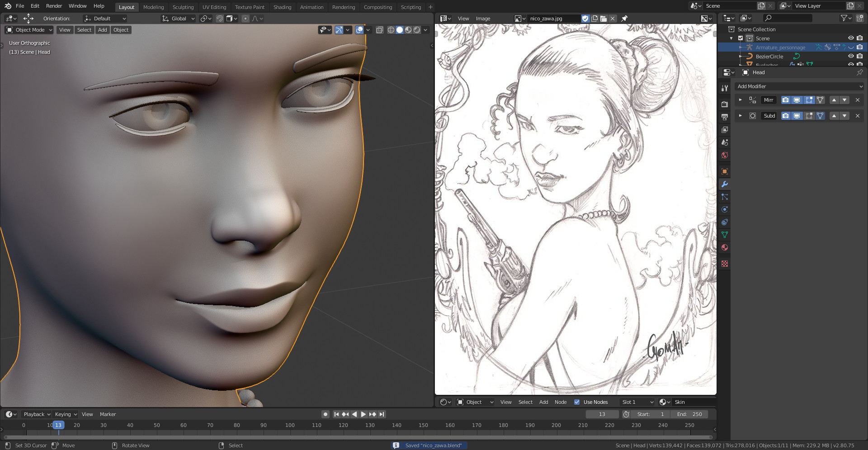Select solid viewport shading
The image size is (868, 450).
[x=400, y=30]
